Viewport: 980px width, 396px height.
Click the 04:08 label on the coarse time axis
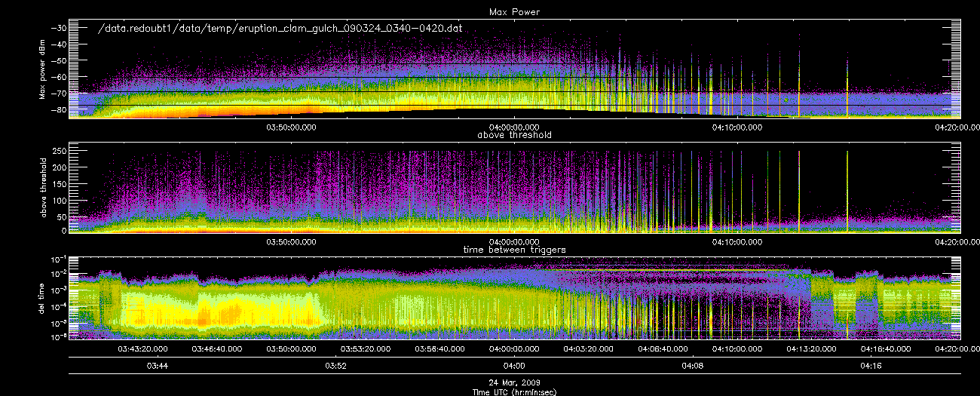click(694, 366)
